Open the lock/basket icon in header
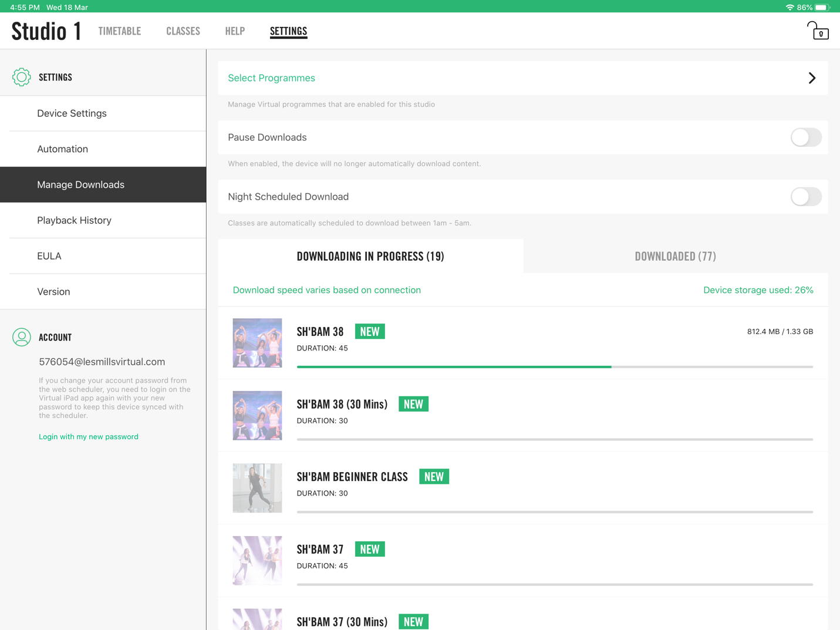The width and height of the screenshot is (840, 630). click(x=817, y=31)
